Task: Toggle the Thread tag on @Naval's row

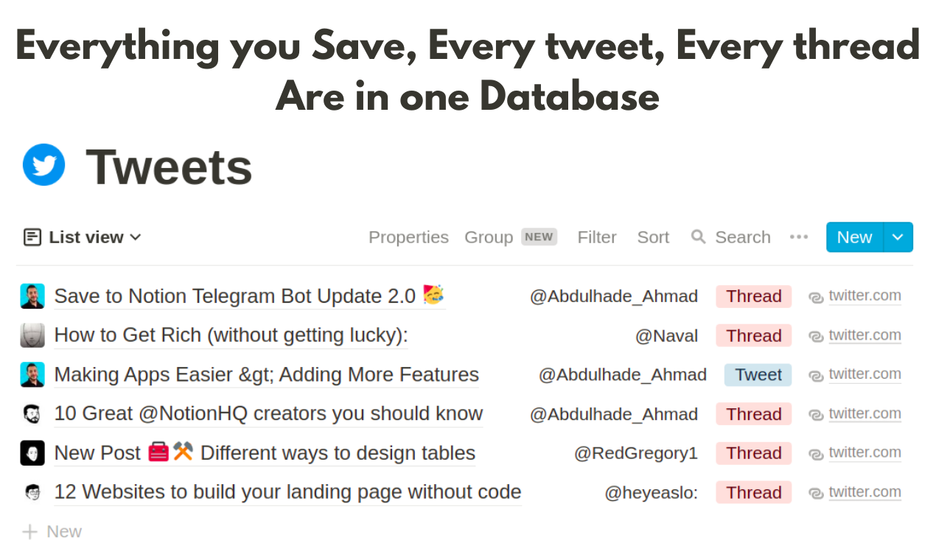Action: point(753,335)
